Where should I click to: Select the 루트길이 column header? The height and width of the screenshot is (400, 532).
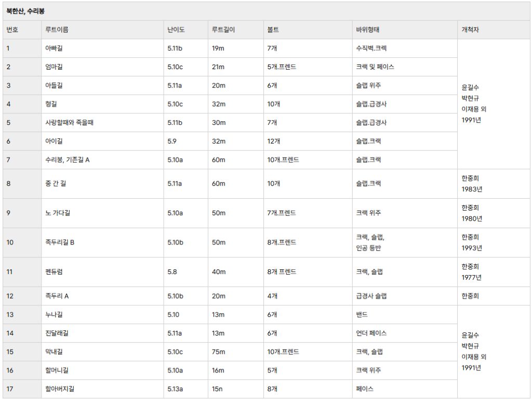click(223, 30)
